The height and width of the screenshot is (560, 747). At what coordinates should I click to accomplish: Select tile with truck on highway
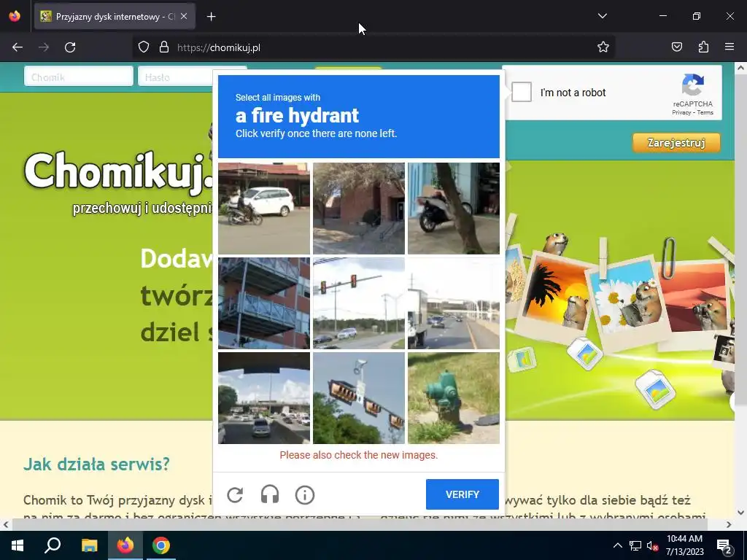click(454, 303)
